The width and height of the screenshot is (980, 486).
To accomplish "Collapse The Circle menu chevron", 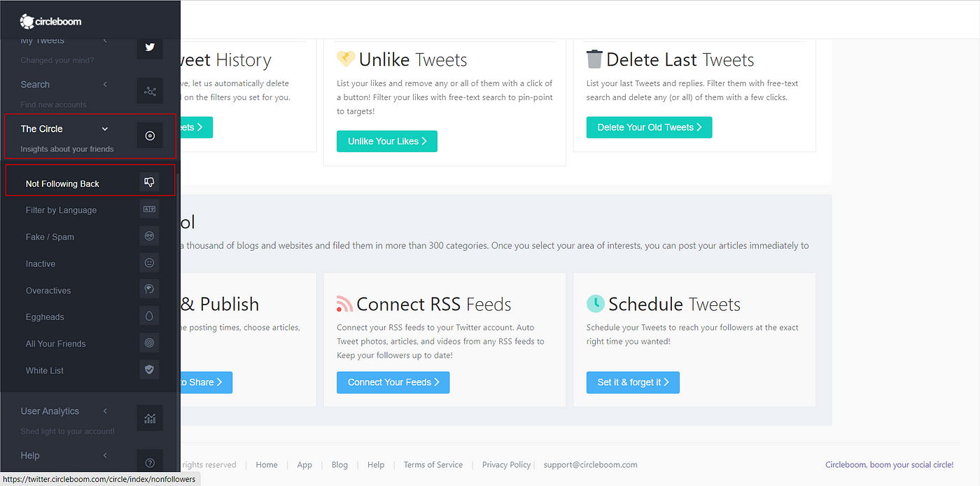I will [105, 129].
